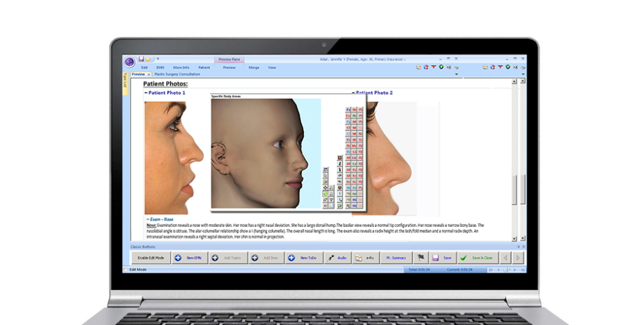
Task: Click next arrow button in Classic Buttons
Action: click(x=517, y=257)
